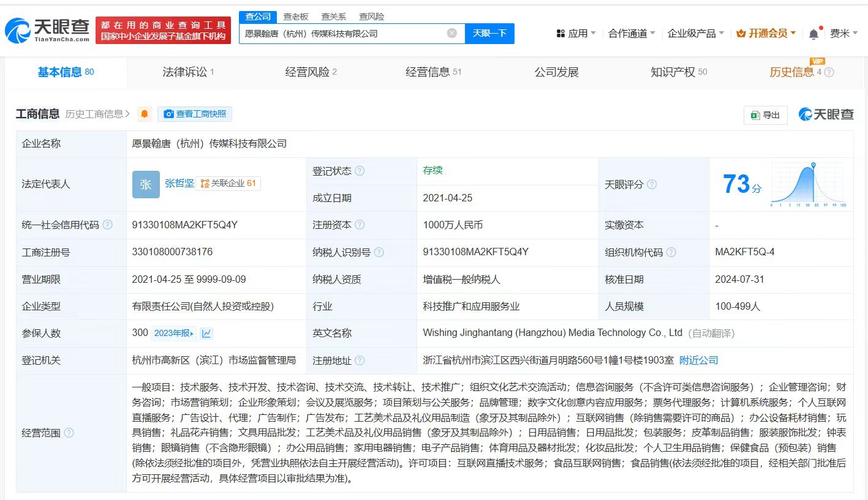Click the 核准日期 value 2024-07-31
The height and width of the screenshot is (500, 868).
click(740, 279)
